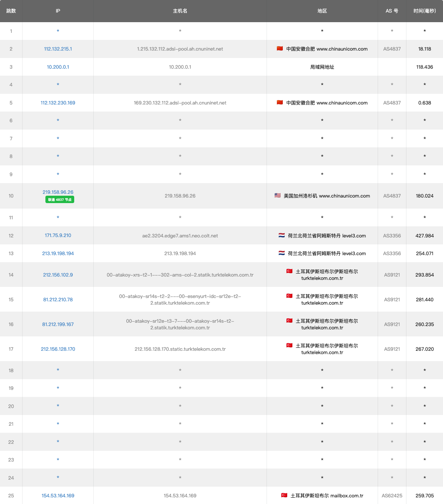Viewport: 443px width, 504px height.
Task: Open IP link 10.200.0.1
Action: (x=58, y=67)
